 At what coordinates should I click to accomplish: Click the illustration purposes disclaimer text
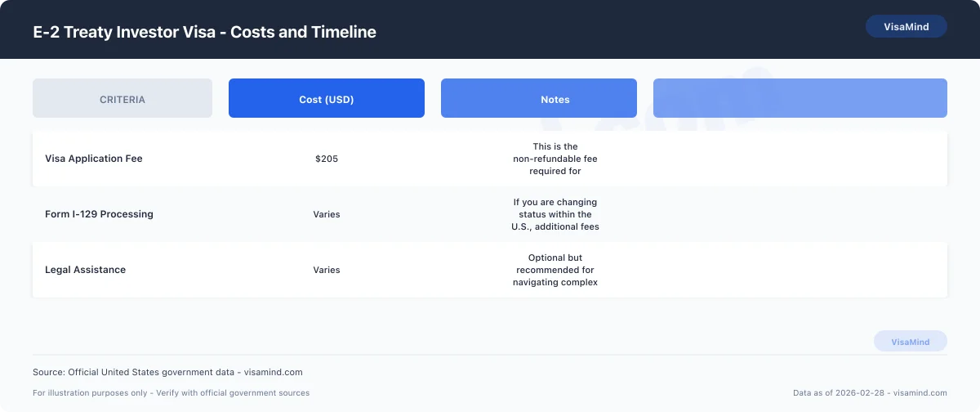[x=171, y=393]
